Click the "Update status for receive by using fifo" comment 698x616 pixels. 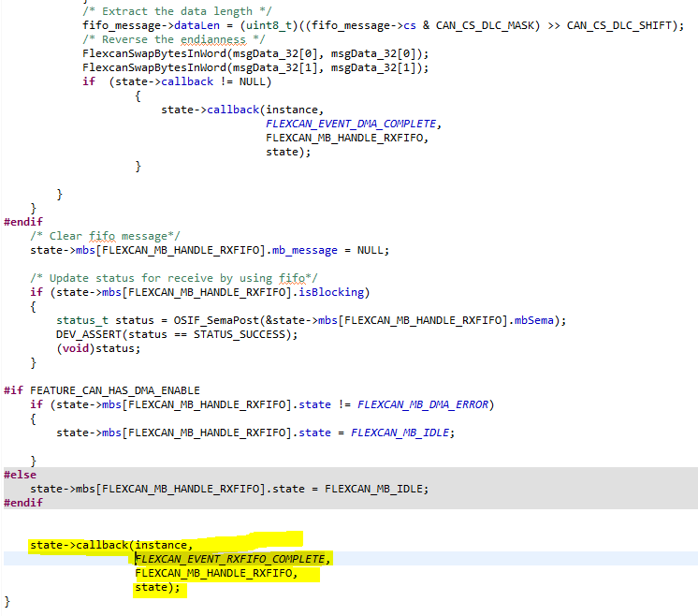174,278
